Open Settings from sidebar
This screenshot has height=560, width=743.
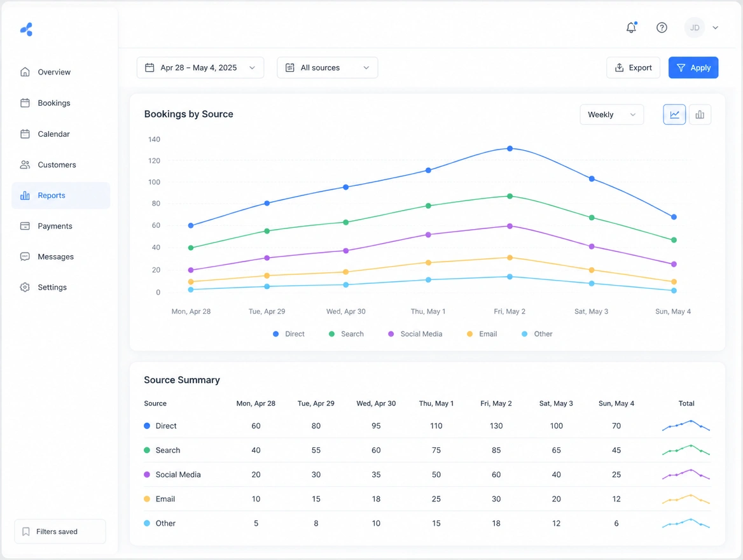[60, 288]
